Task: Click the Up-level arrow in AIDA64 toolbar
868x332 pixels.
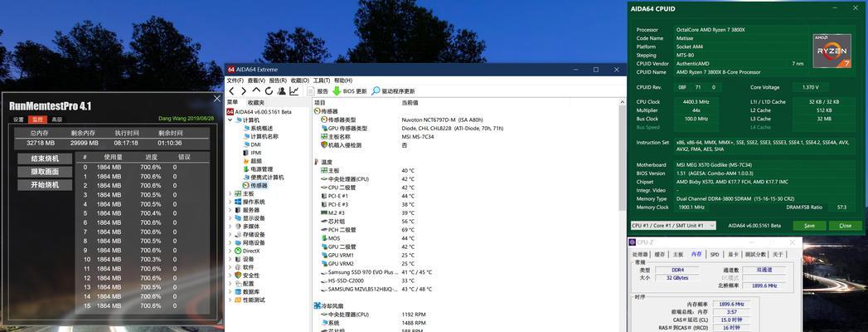Action: tap(256, 90)
